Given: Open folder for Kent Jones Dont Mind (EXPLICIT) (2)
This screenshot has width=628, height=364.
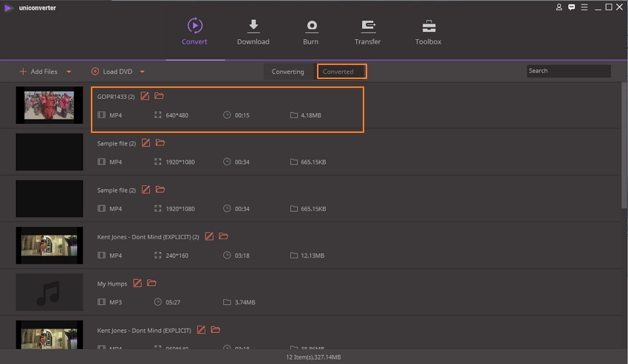Looking at the screenshot, I should coord(223,236).
